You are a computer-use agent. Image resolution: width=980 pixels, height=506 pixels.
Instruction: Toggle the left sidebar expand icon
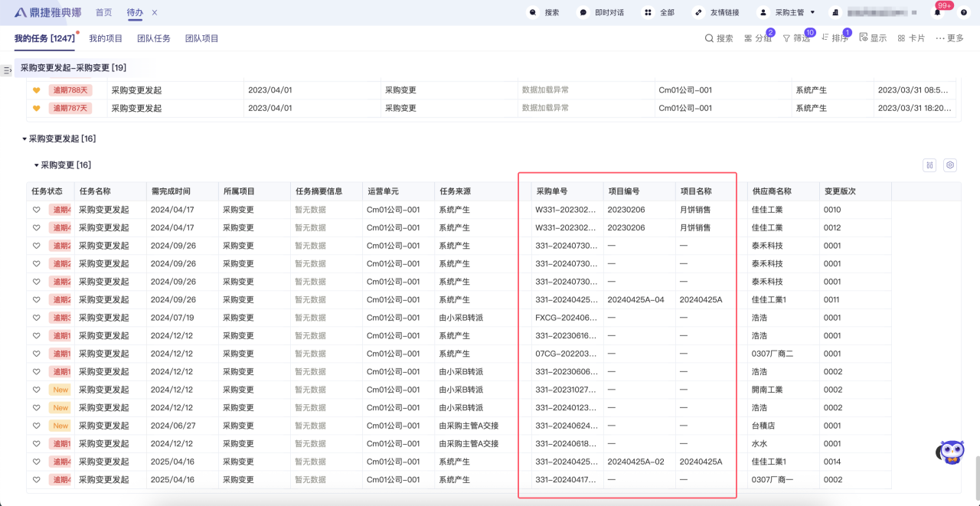click(8, 70)
